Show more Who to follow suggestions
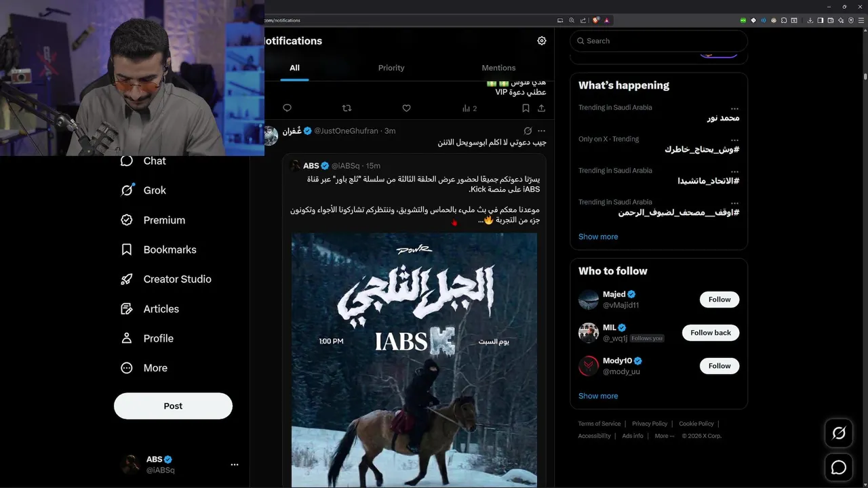This screenshot has width=868, height=488. pos(598,396)
